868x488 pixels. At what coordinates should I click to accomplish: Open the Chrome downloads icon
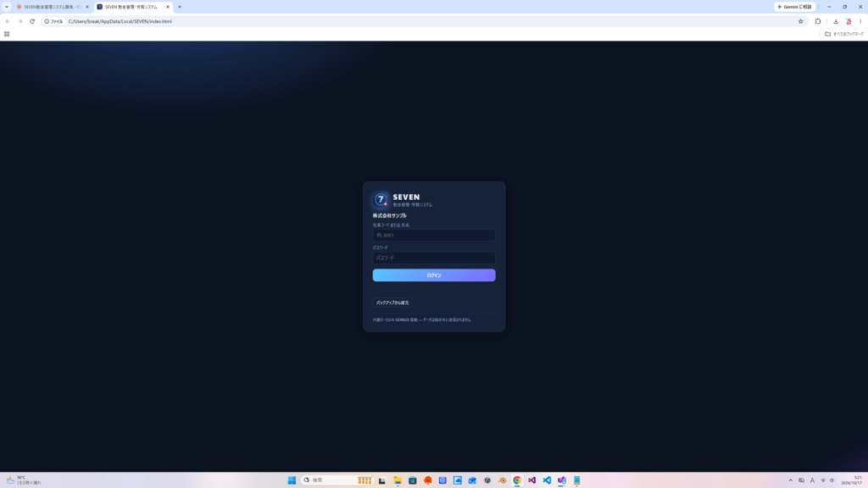pyautogui.click(x=836, y=21)
